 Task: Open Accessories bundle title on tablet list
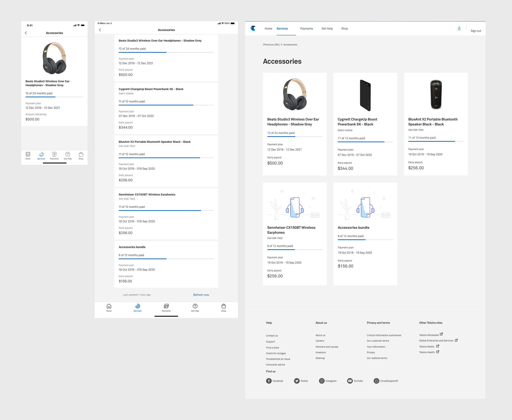click(132, 247)
